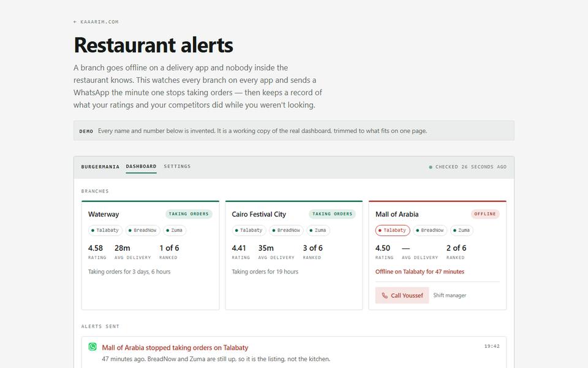Click Waterway's Taking Orders status badge

coord(189,214)
